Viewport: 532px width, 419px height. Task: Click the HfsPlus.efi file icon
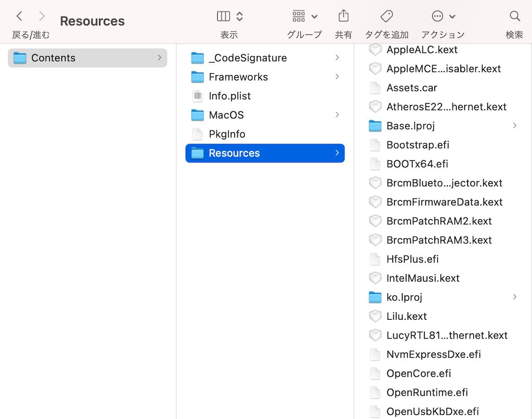(375, 259)
